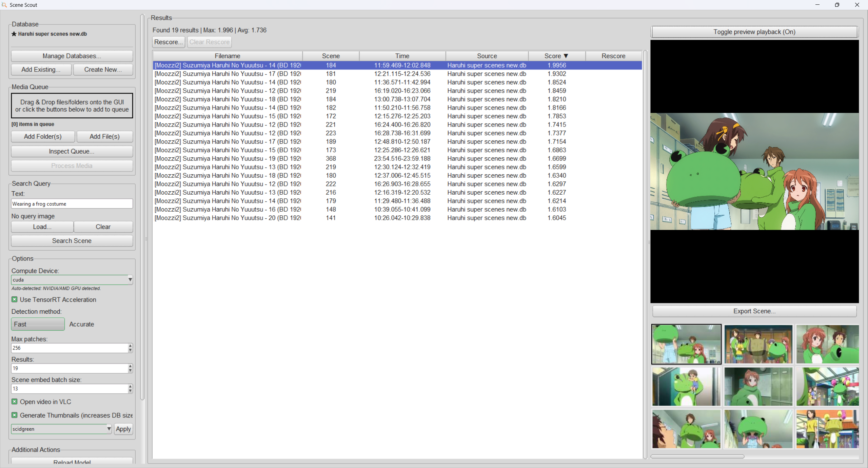Select thumbnail with brown-haired boy in foreground
868x468 pixels.
coord(686,429)
